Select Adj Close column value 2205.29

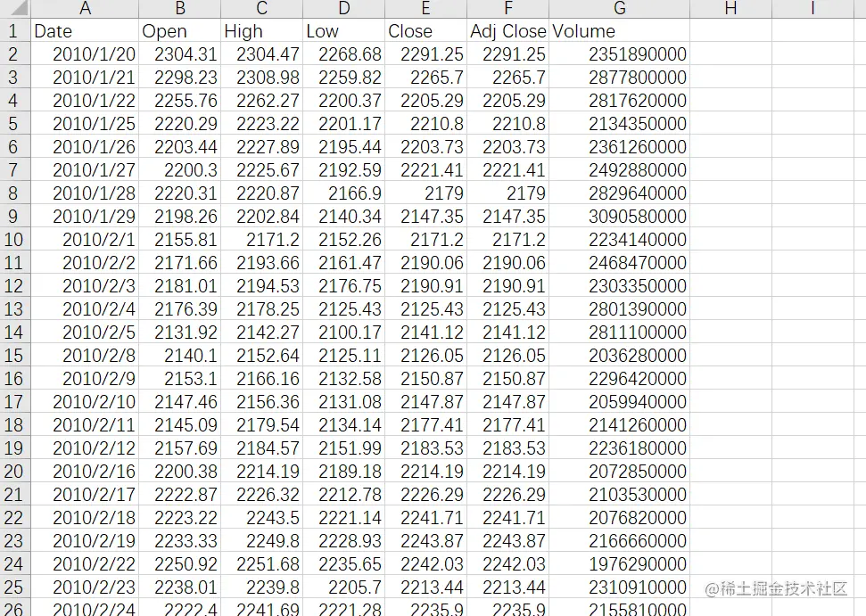point(508,101)
